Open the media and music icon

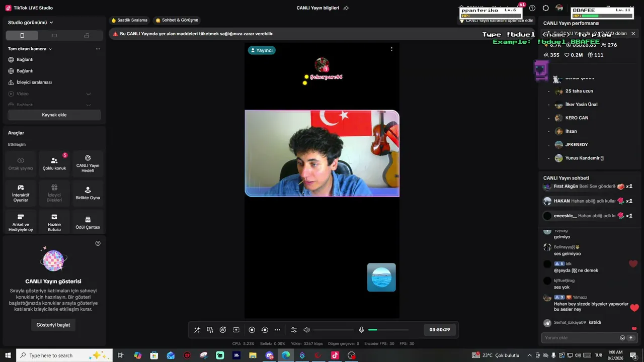coord(210,330)
